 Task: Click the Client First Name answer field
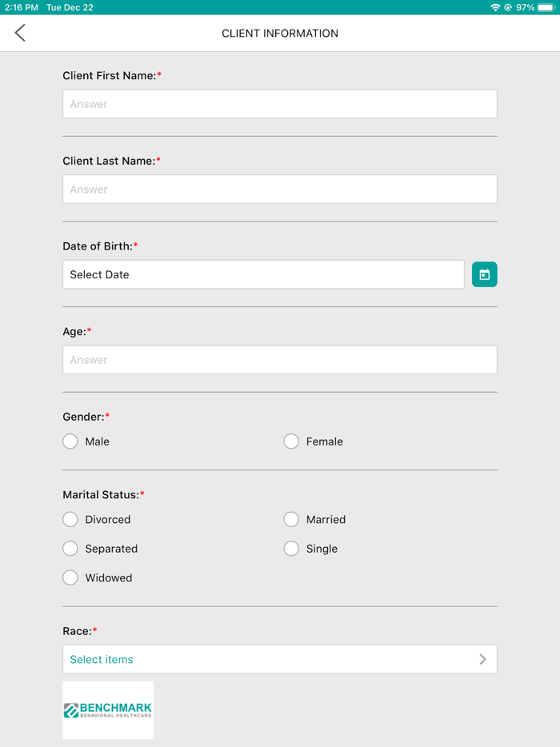(x=279, y=103)
